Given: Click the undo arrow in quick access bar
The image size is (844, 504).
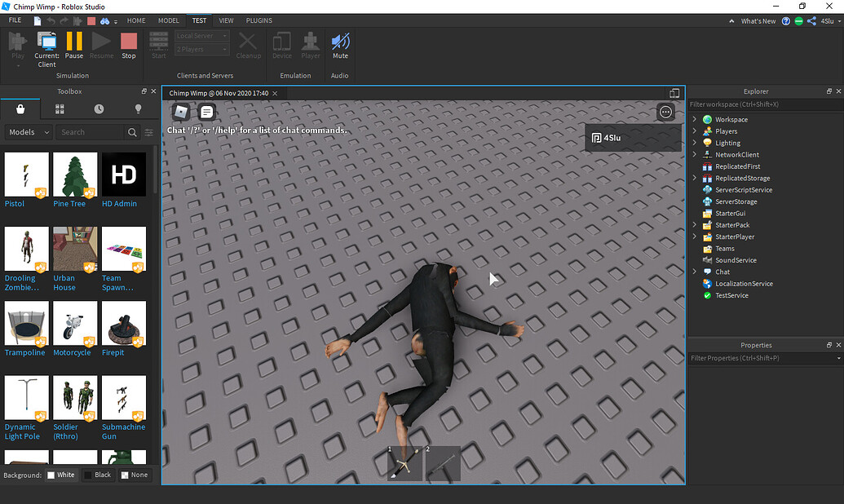Looking at the screenshot, I should pos(51,21).
